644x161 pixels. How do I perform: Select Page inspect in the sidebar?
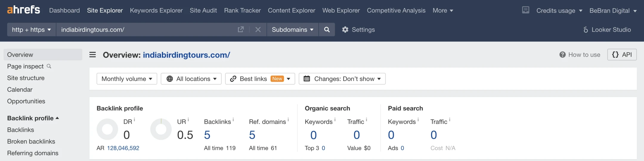pos(25,66)
